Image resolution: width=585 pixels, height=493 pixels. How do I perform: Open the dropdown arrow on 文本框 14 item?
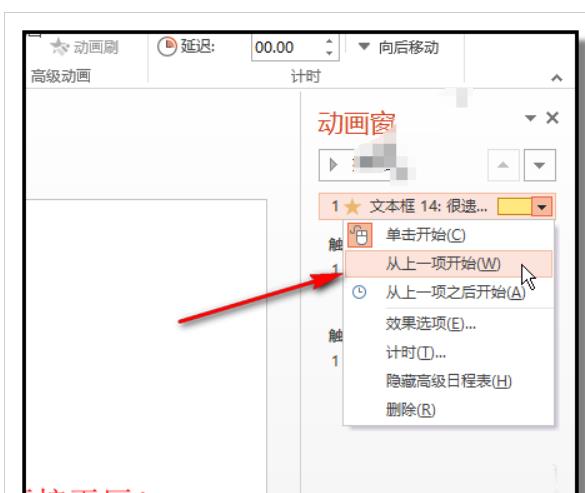(542, 206)
